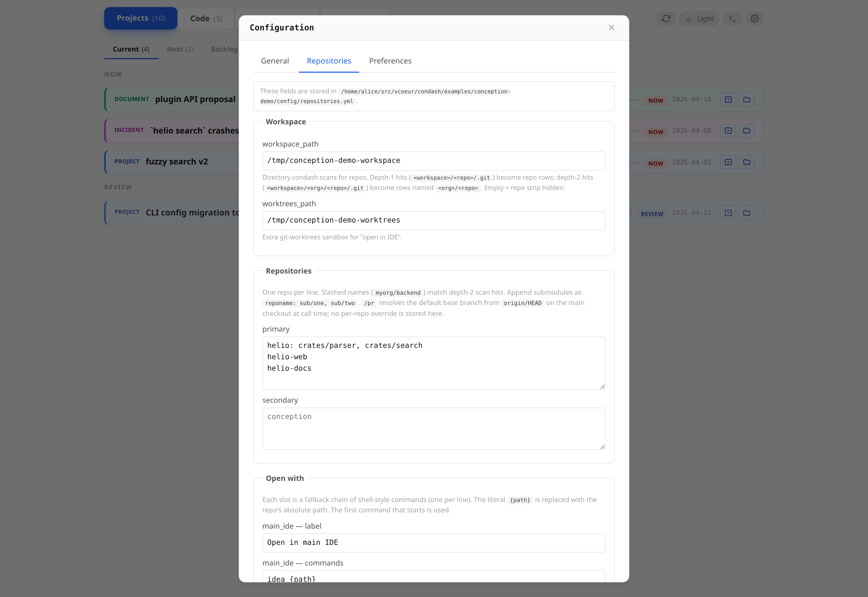Screen dimensions: 868x597
Task: Switch to the Code (3) view
Action: (x=206, y=18)
